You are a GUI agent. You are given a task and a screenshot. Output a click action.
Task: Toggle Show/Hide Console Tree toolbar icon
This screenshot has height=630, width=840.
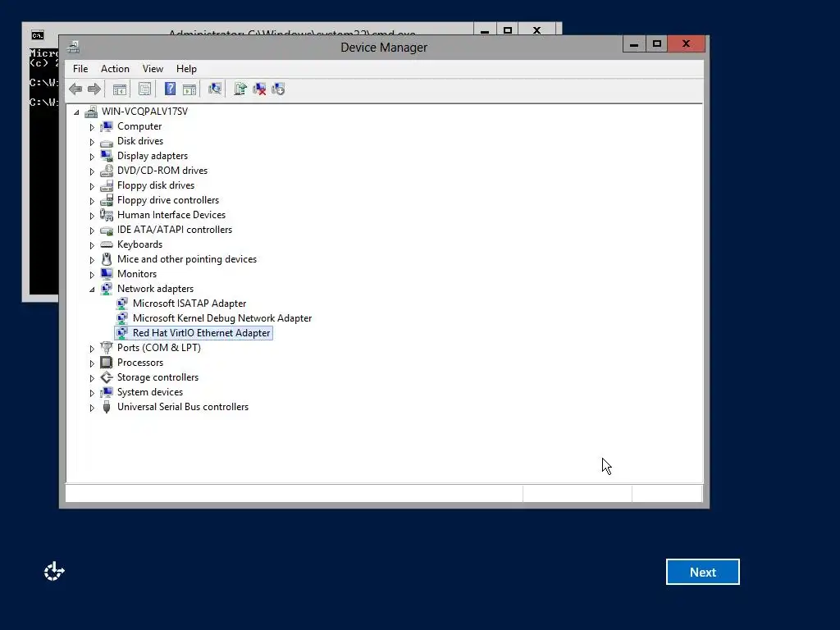point(120,89)
